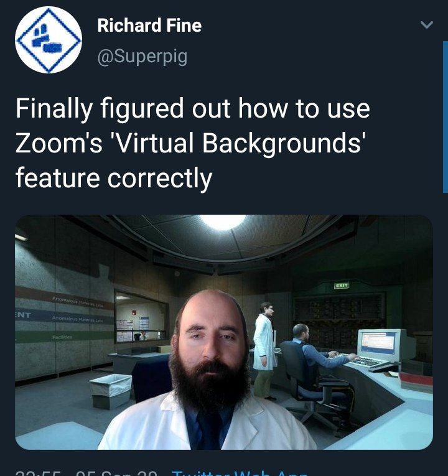Click the observation window in the photo
Screen dimensions: 448x476
pos(141,317)
